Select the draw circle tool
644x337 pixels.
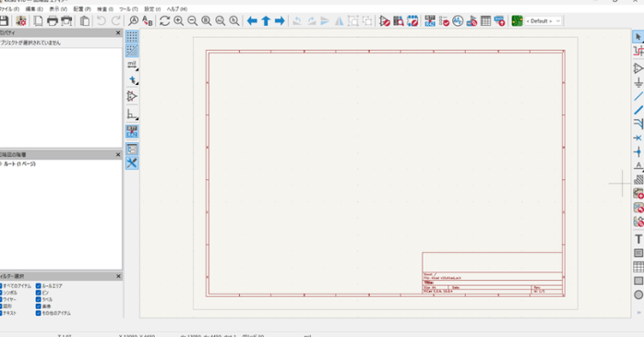pos(638,295)
